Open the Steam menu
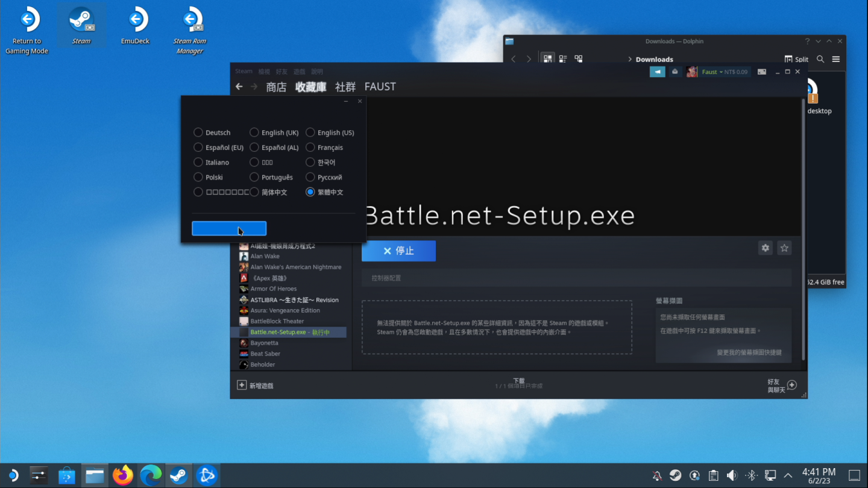 pyautogui.click(x=244, y=71)
